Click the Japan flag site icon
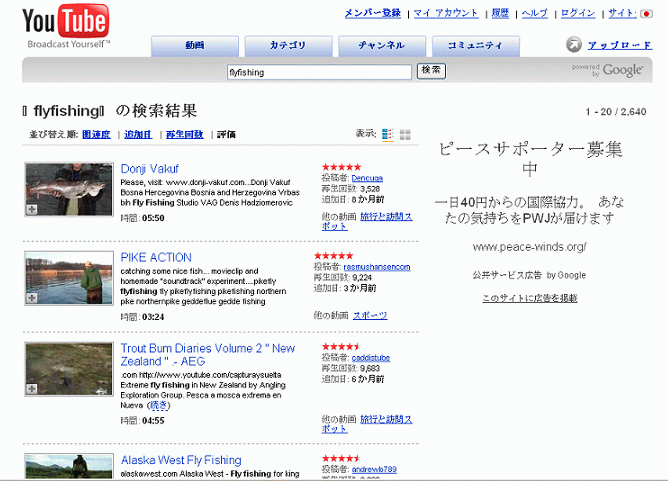668x481 pixels. (646, 14)
